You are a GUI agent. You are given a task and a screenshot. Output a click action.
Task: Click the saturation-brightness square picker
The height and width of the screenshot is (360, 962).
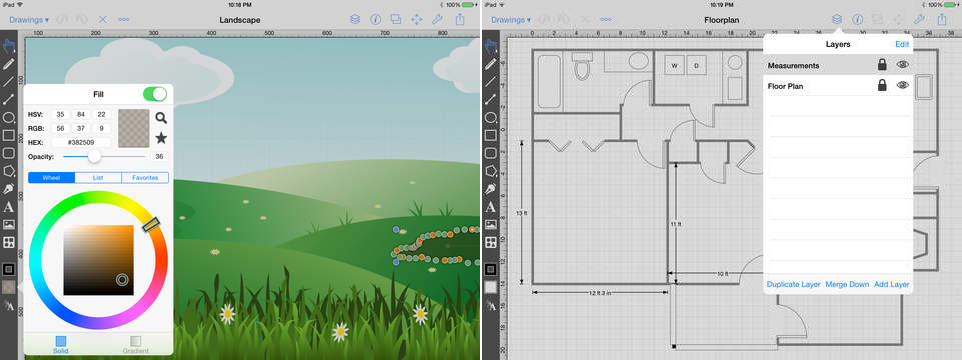[98, 260]
